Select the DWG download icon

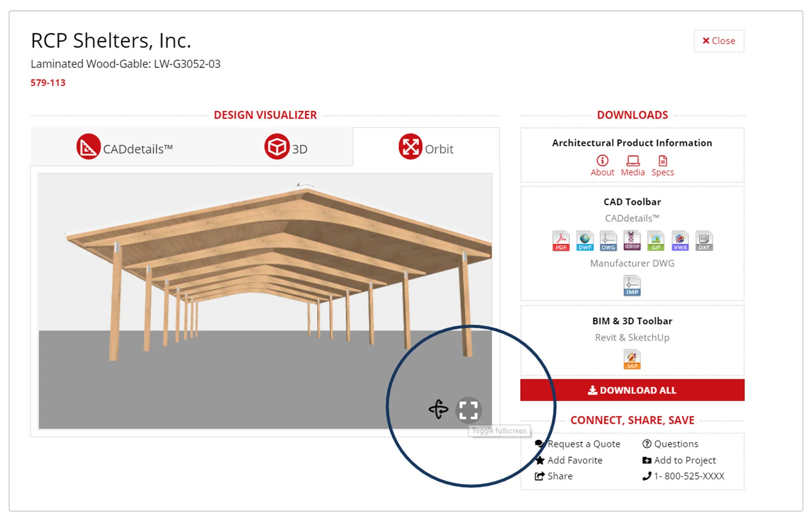click(608, 240)
